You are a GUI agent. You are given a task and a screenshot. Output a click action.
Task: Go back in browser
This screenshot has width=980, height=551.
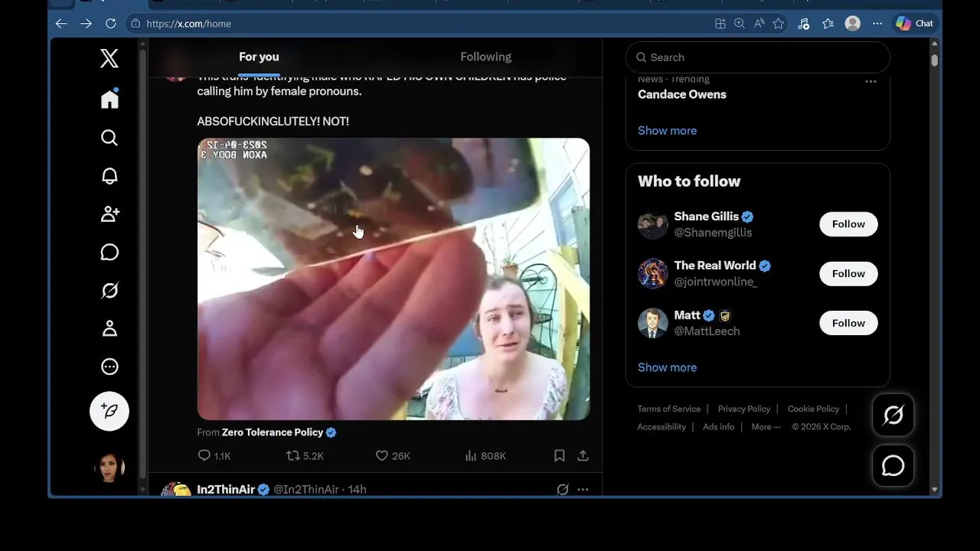tap(61, 24)
